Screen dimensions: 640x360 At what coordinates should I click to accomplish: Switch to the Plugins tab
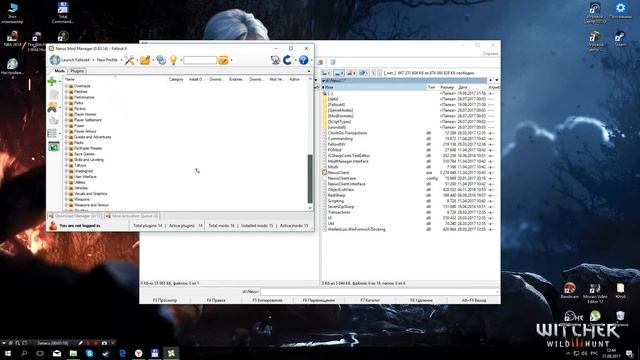77,71
